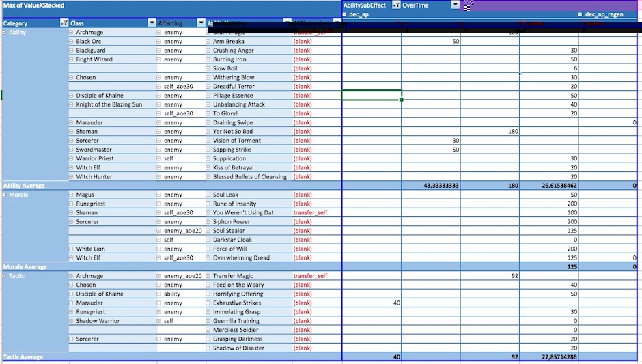Select the Max of ValueXStacked header cell

point(34,5)
